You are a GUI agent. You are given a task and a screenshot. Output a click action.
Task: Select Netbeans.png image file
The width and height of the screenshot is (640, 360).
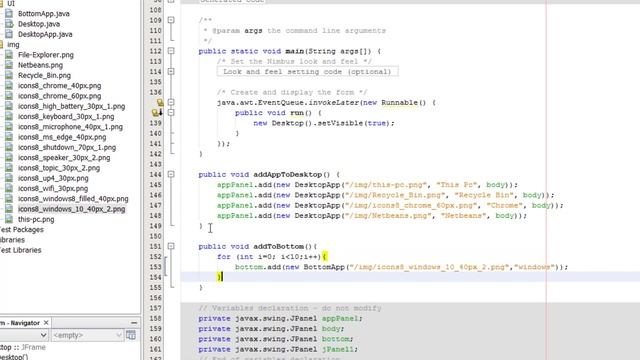40,65
